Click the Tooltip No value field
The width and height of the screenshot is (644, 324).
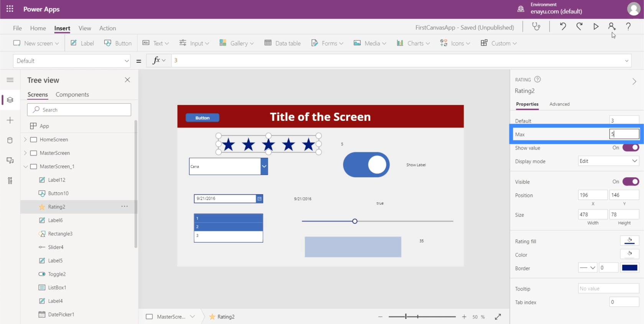[608, 288]
